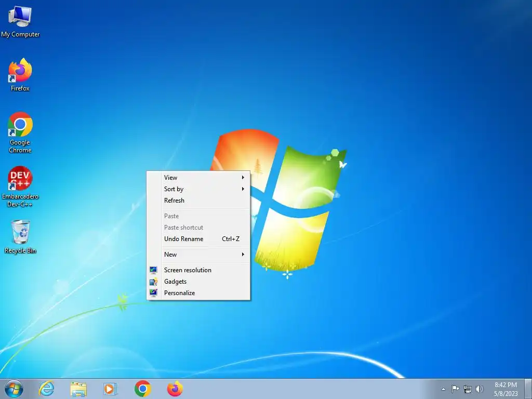The height and width of the screenshot is (399, 532).
Task: Click the arrow beside View
Action: pos(243,178)
